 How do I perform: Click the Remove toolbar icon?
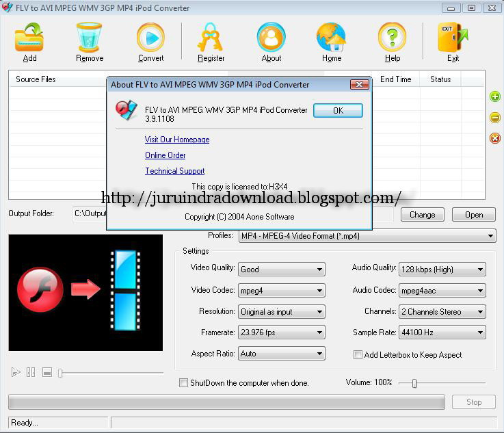click(89, 38)
